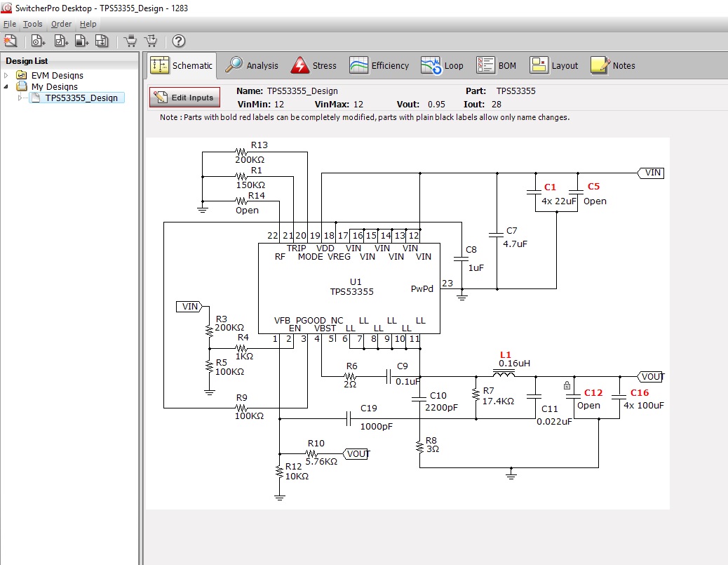The width and height of the screenshot is (728, 565).
Task: Open the Stress tab
Action: [314, 65]
